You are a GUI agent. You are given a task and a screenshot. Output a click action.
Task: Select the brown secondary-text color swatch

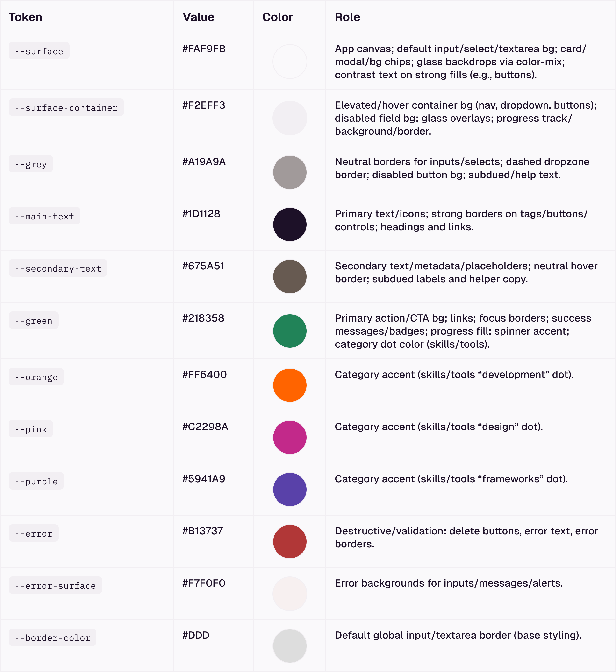point(289,277)
